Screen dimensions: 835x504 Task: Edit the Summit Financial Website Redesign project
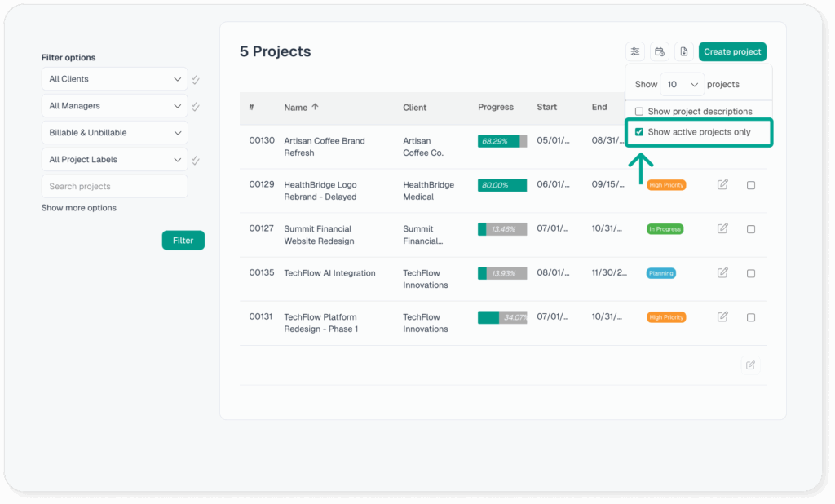[722, 228]
